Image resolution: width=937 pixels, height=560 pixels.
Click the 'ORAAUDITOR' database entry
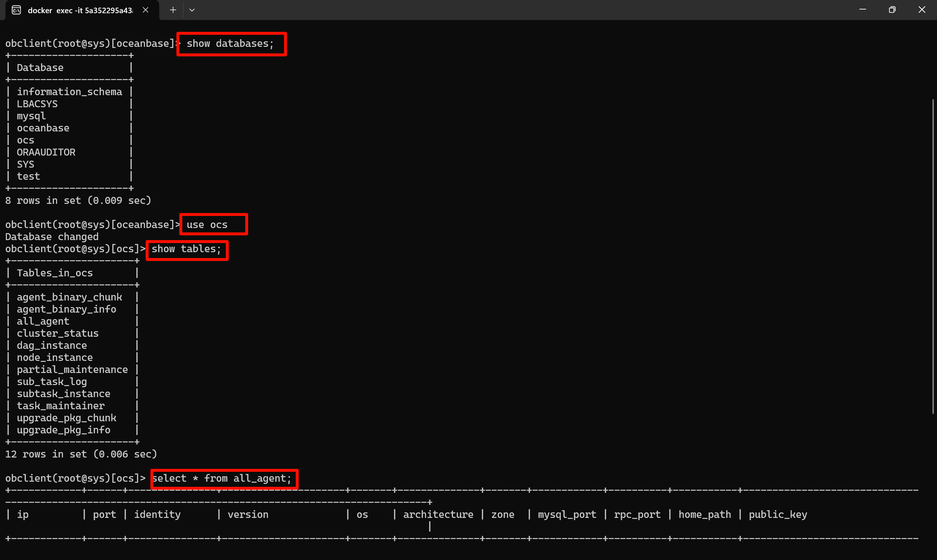point(46,153)
